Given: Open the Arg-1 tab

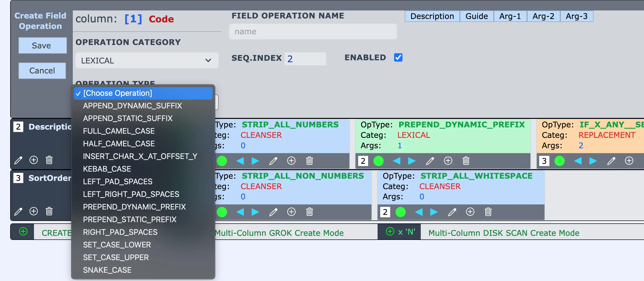Looking at the screenshot, I should (510, 16).
